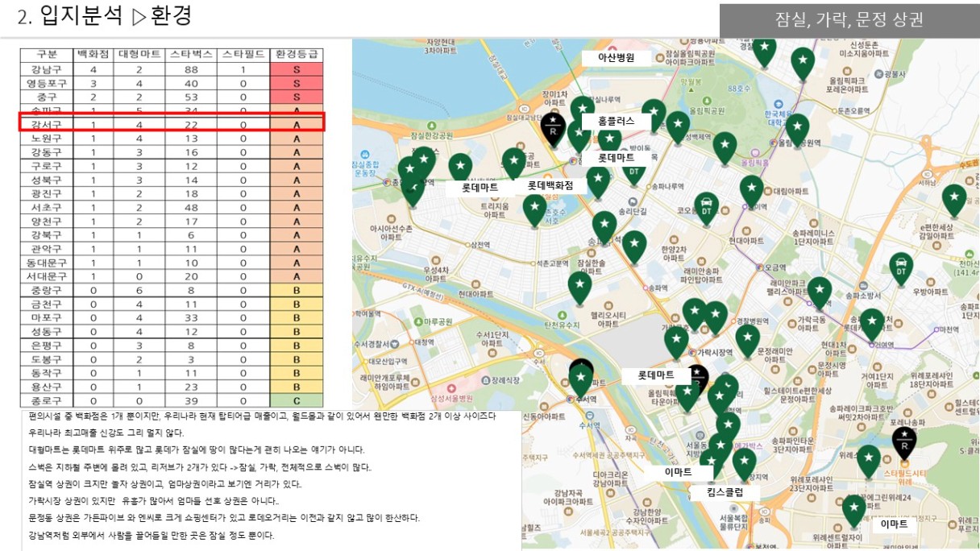Click the 스타벅스 column header
The image size is (980, 551).
pos(191,55)
